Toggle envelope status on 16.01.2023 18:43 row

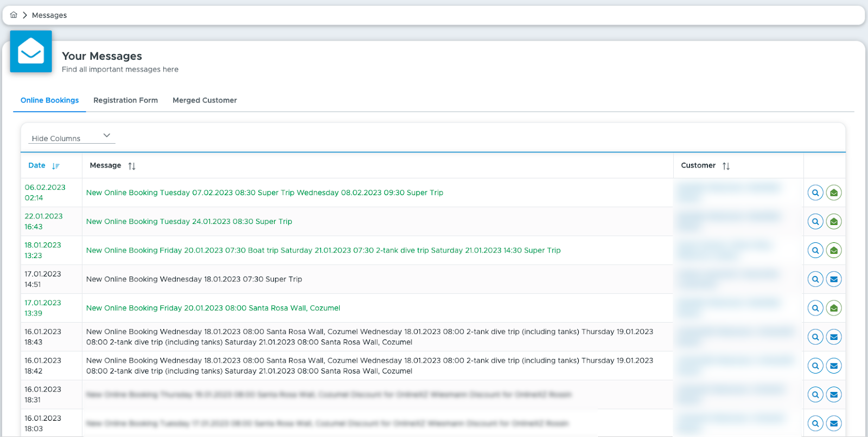coord(834,337)
